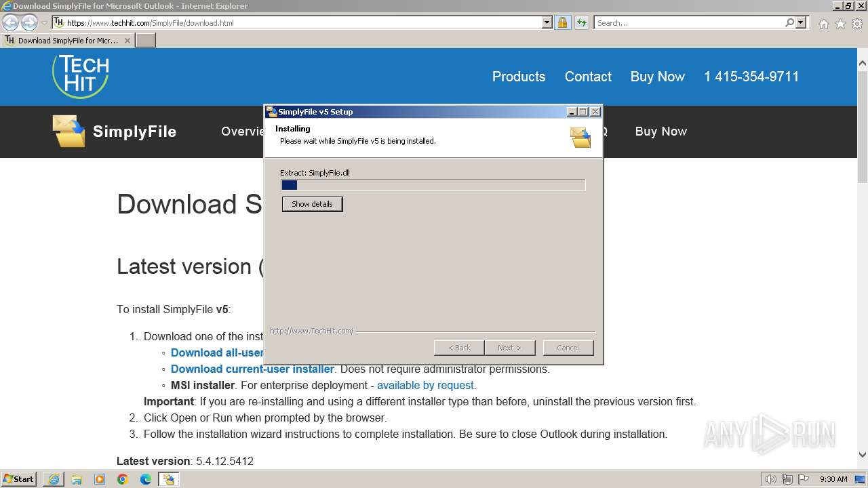
Task: Click the available by request link
Action: pyautogui.click(x=425, y=385)
